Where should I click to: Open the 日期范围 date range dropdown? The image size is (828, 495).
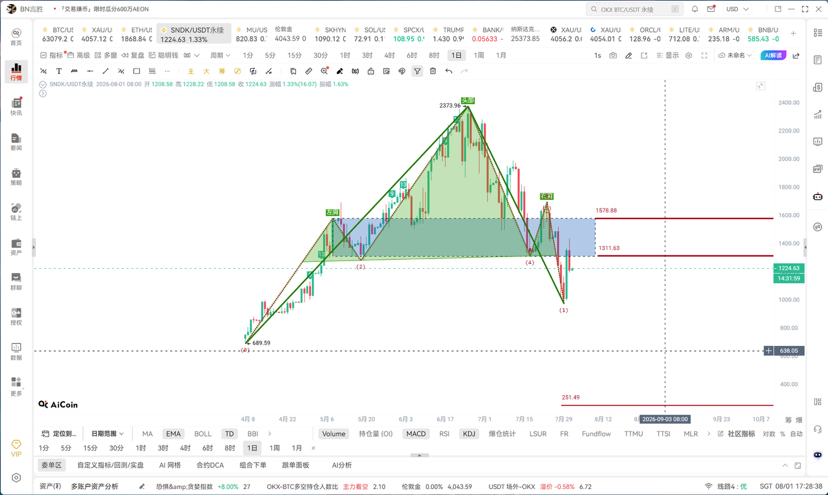pos(107,434)
